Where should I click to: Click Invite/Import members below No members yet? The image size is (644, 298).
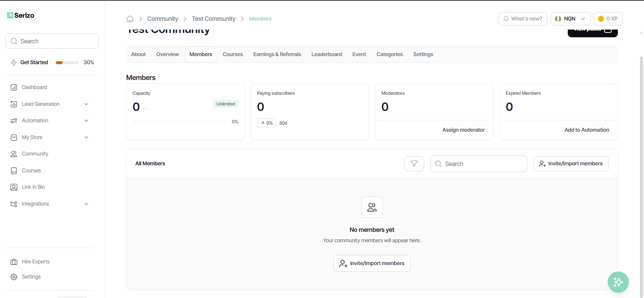[372, 263]
